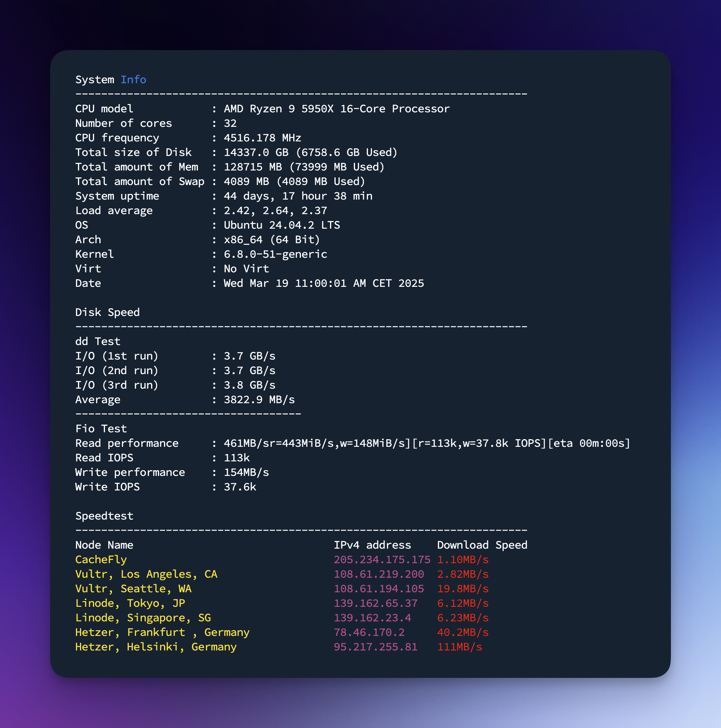Click the write performance value '154MB/s'
This screenshot has width=721, height=728.
[246, 472]
